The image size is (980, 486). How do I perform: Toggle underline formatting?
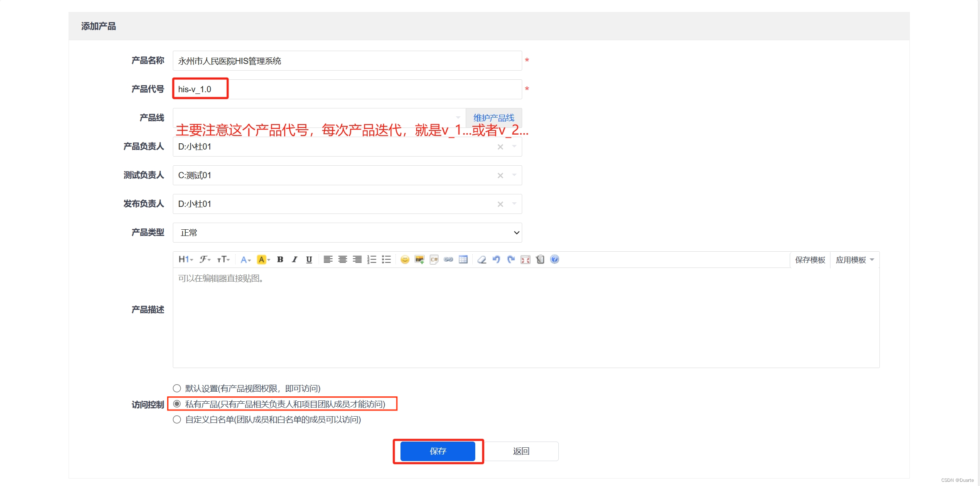click(x=309, y=260)
